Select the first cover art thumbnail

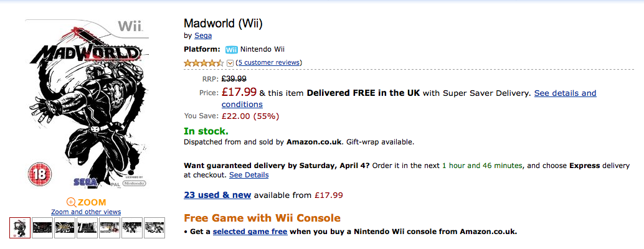click(x=20, y=228)
